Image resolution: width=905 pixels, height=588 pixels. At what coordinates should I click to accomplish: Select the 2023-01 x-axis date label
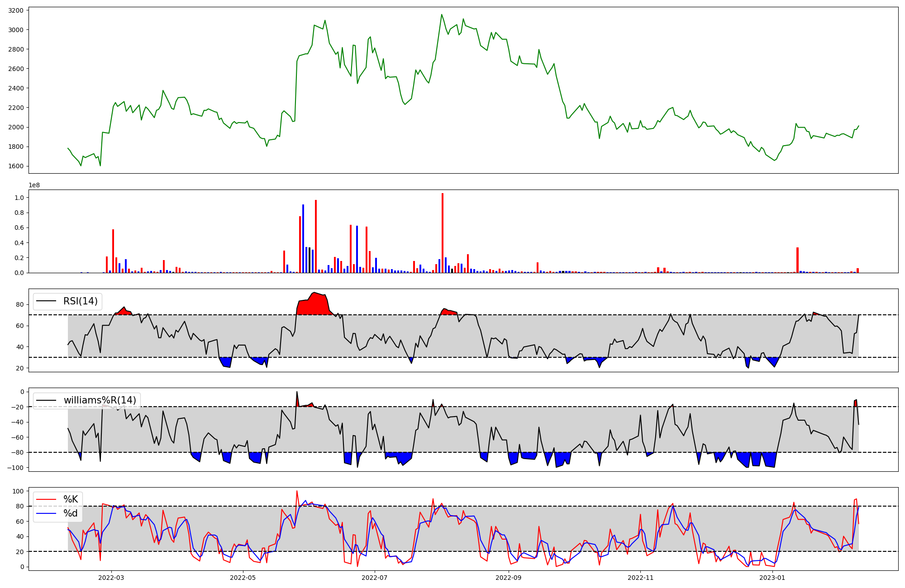click(x=772, y=578)
